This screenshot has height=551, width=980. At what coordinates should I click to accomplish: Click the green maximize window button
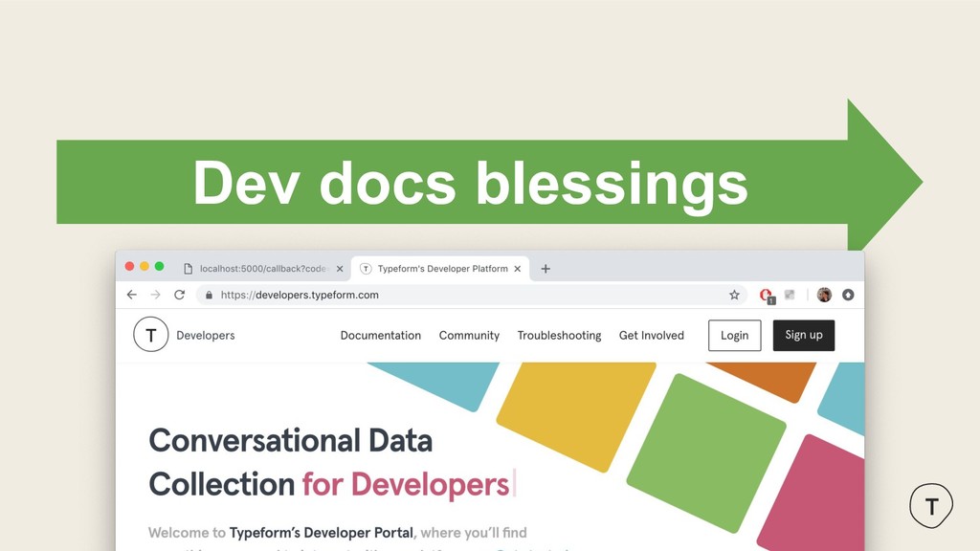click(160, 266)
